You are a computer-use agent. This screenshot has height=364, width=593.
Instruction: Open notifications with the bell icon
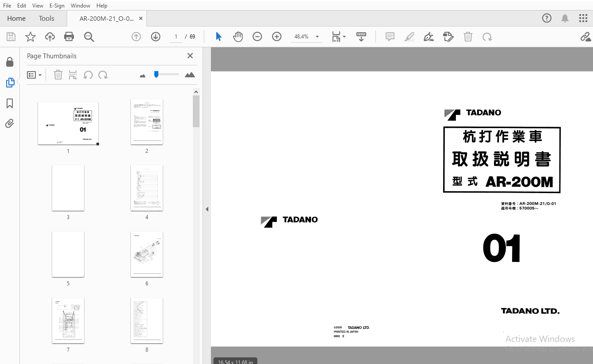[x=565, y=18]
